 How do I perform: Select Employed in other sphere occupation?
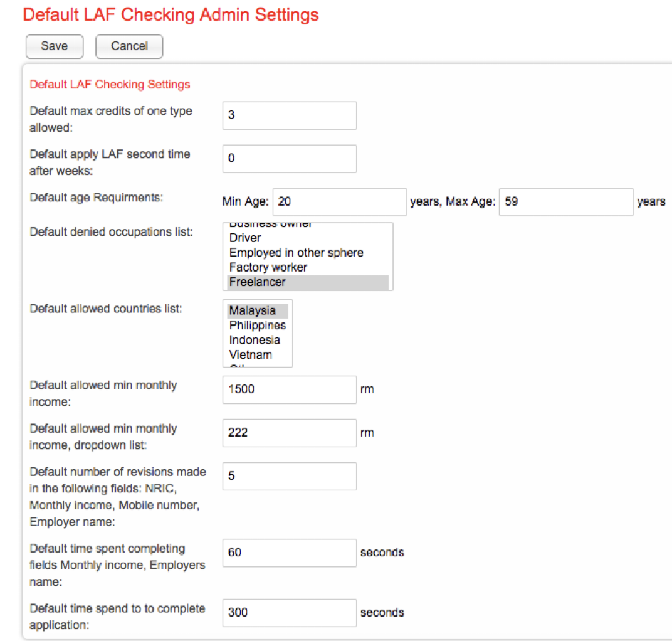296,253
